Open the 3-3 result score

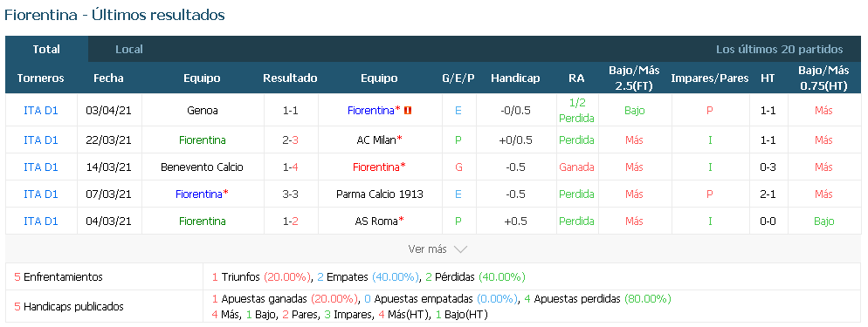(x=291, y=194)
